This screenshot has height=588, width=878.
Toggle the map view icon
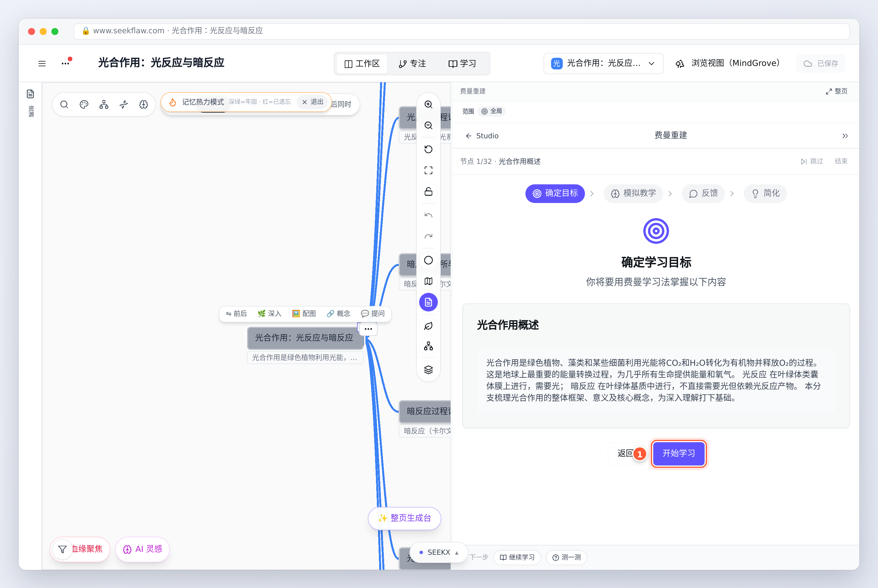point(428,281)
